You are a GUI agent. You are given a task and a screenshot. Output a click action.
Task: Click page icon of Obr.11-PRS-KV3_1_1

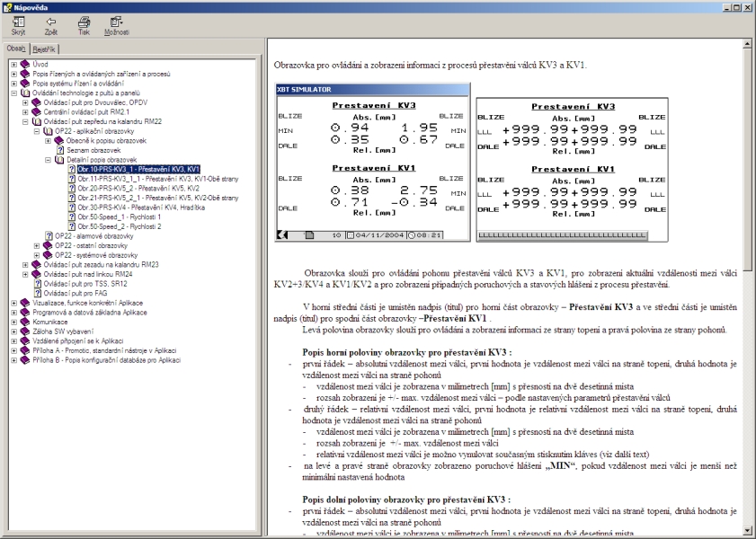[x=72, y=179]
